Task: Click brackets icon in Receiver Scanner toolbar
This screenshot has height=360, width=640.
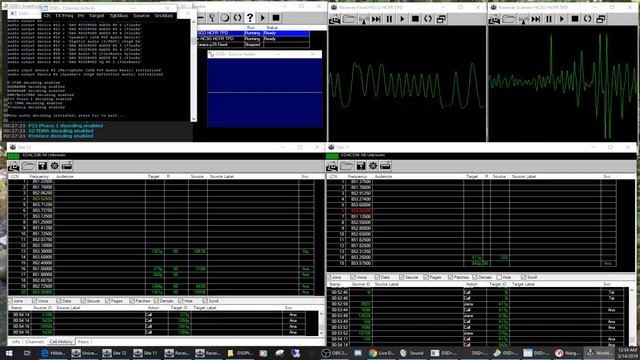Action: [587, 19]
